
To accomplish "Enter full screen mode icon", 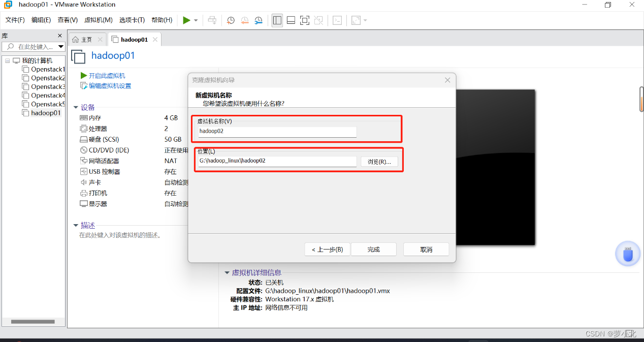I will (305, 20).
